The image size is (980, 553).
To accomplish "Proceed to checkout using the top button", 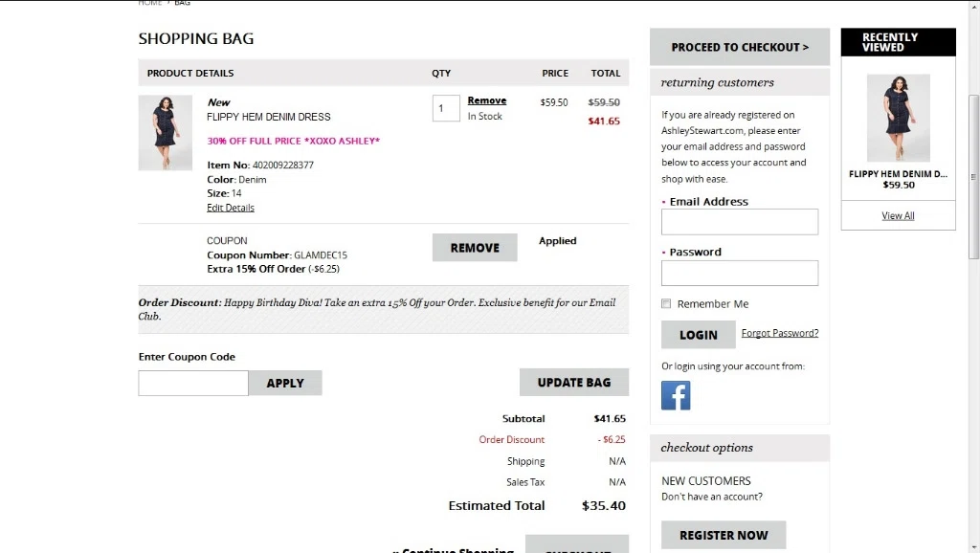I will tap(740, 47).
